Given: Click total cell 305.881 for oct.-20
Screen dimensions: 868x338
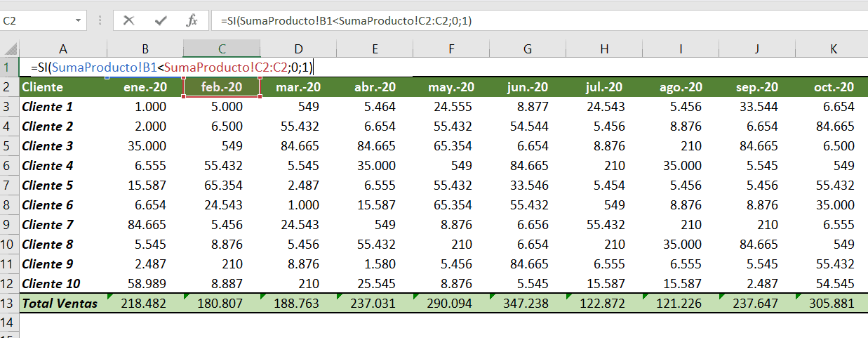Looking at the screenshot, I should click(832, 304).
